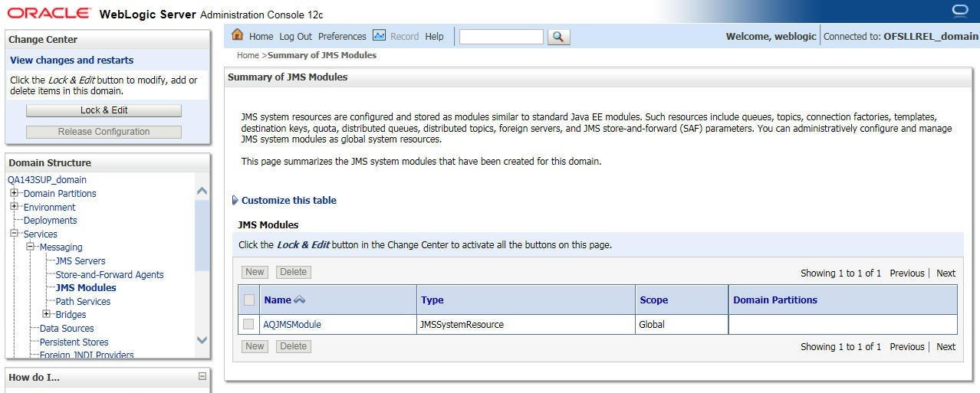Click the Messaging tree label
Screen dimensions: 980x393
[61, 247]
